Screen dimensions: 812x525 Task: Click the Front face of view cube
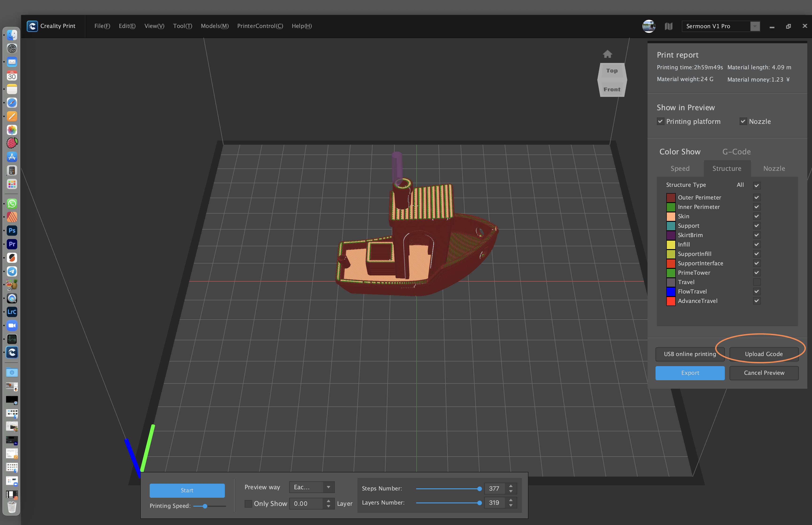[612, 89]
